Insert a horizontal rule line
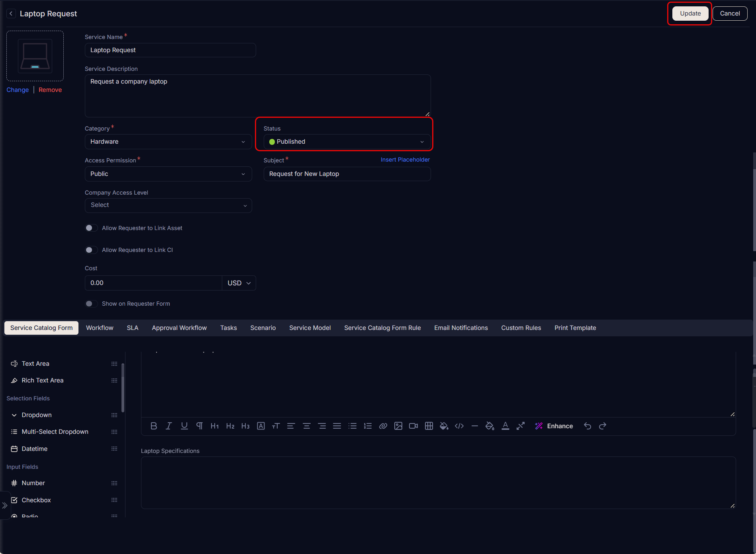The image size is (756, 554). coord(475,426)
